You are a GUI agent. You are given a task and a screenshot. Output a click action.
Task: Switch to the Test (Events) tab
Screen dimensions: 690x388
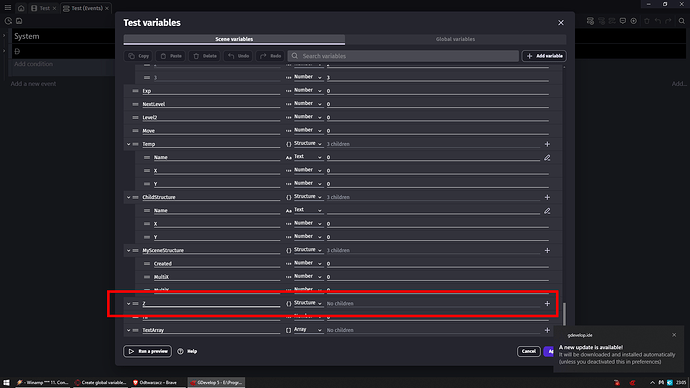(86, 8)
